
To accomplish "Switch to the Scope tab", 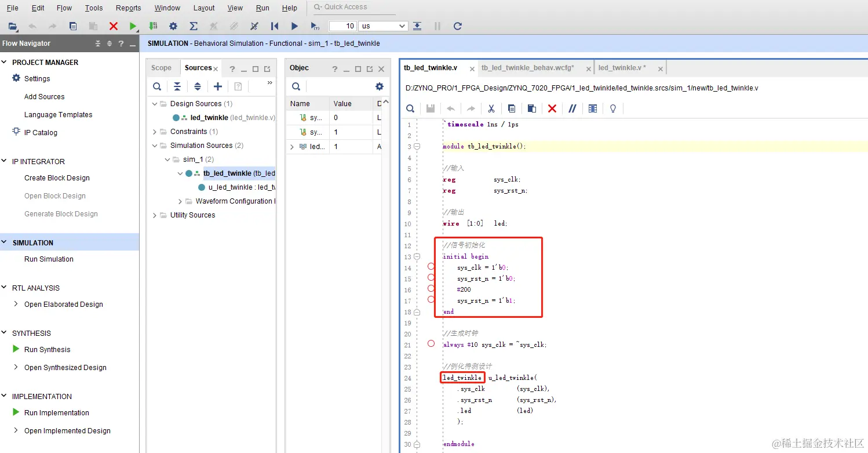I will click(x=161, y=68).
